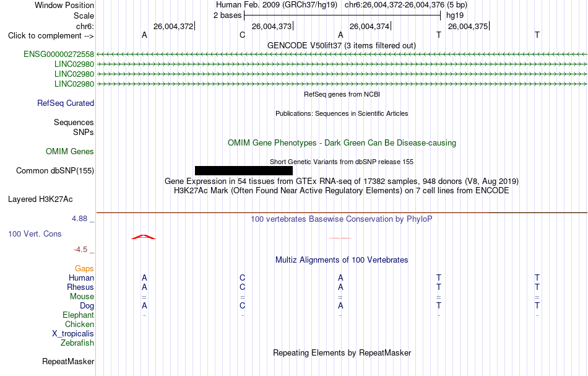588x376 pixels.
Task: Click the black dbSNP variant item
Action: (x=244, y=171)
